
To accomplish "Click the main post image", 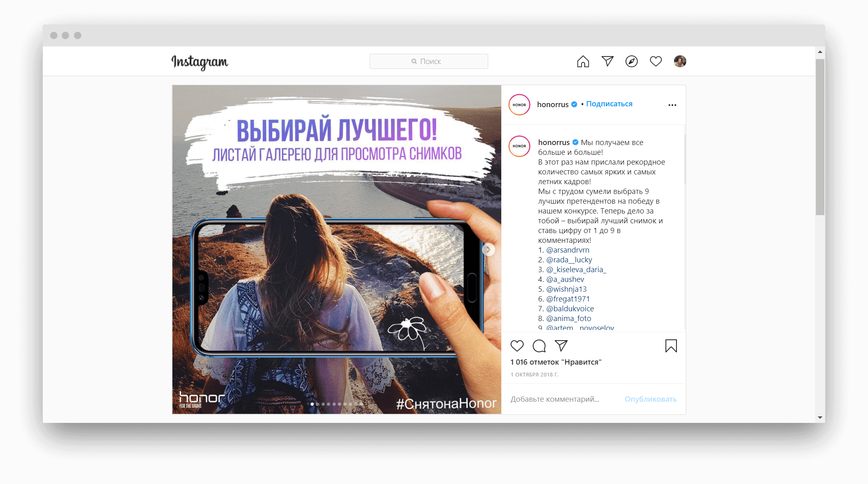I will pos(337,249).
